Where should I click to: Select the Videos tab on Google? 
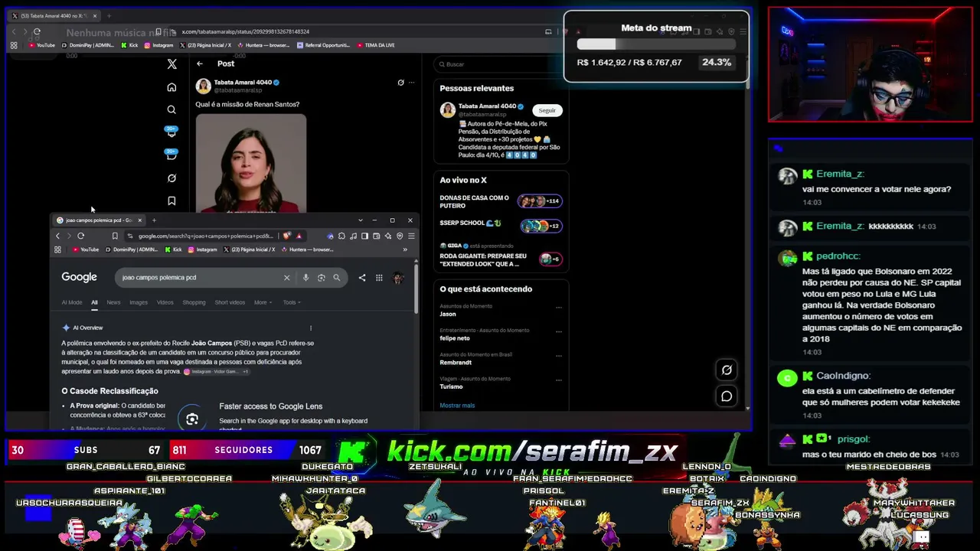(x=165, y=302)
